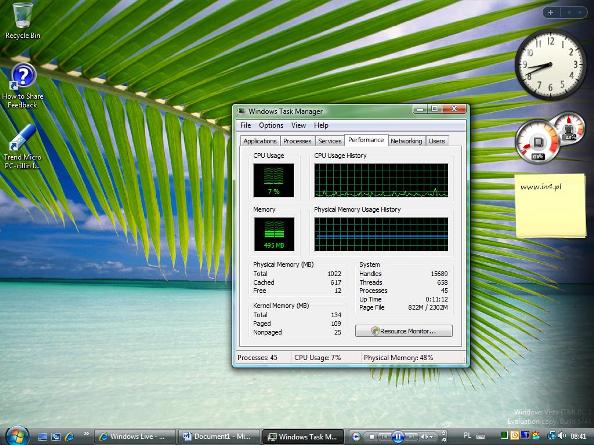Click the network tray icon
Image resolution: width=594 pixels, height=445 pixels.
click(552, 436)
